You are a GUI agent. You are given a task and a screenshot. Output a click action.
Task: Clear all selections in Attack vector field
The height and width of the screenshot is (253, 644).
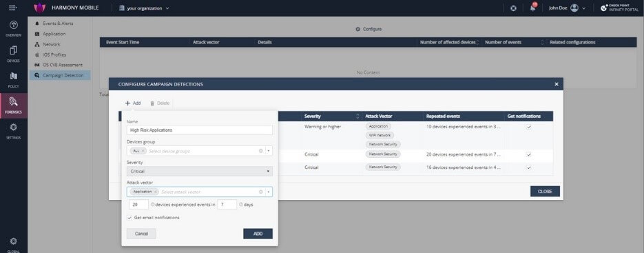pyautogui.click(x=261, y=192)
